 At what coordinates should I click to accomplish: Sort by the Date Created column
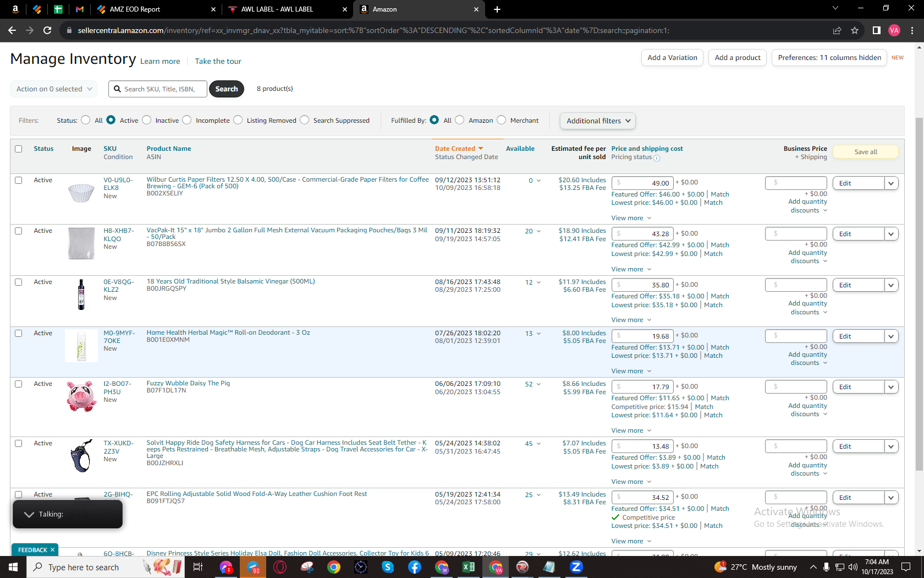(459, 149)
